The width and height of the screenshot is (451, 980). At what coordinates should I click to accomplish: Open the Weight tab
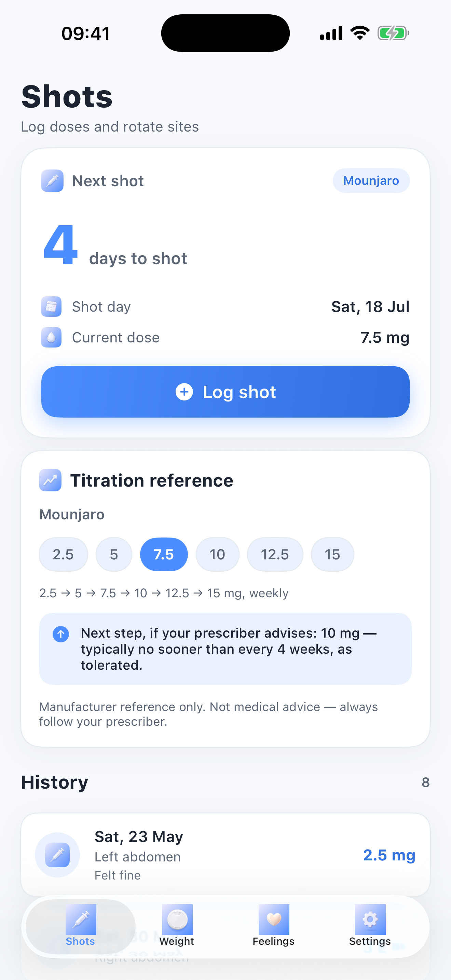point(177,925)
